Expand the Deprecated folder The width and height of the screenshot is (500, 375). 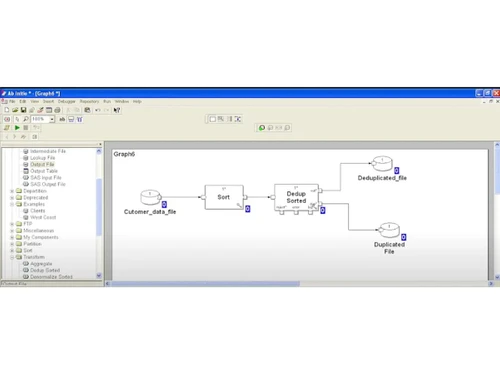pos(12,198)
